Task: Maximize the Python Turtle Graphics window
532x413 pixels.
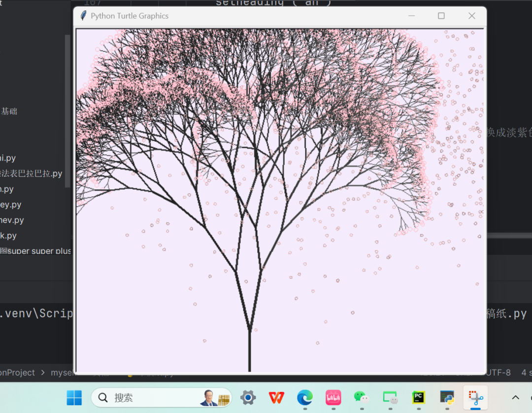Action: 441,16
